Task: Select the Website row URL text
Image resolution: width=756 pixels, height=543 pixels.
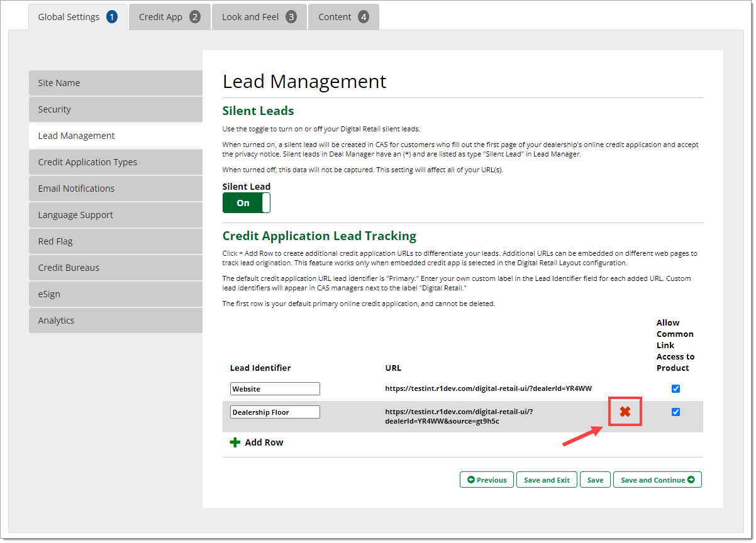Action: [x=489, y=389]
